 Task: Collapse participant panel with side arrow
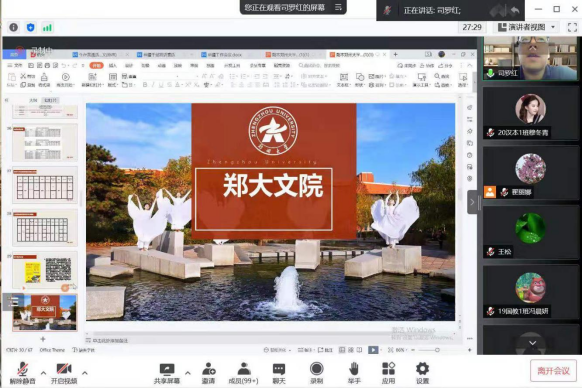click(x=472, y=202)
